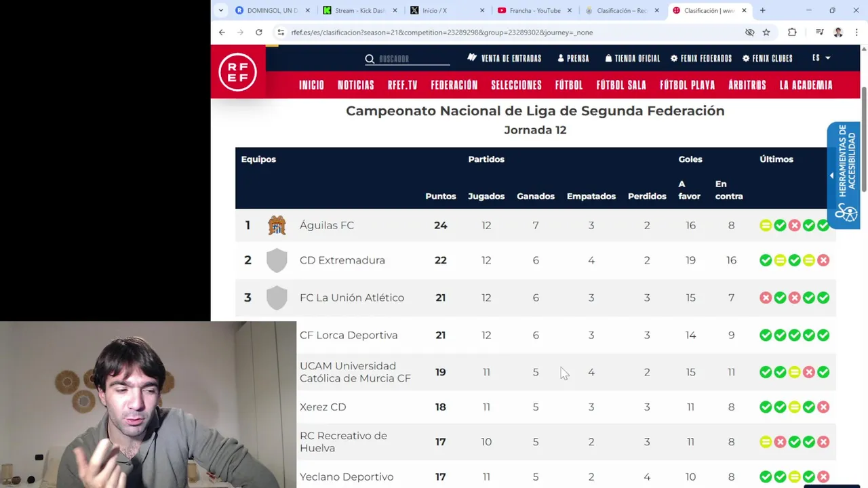Open the Inicio menu item
This screenshot has height=488, width=868.
[312, 85]
